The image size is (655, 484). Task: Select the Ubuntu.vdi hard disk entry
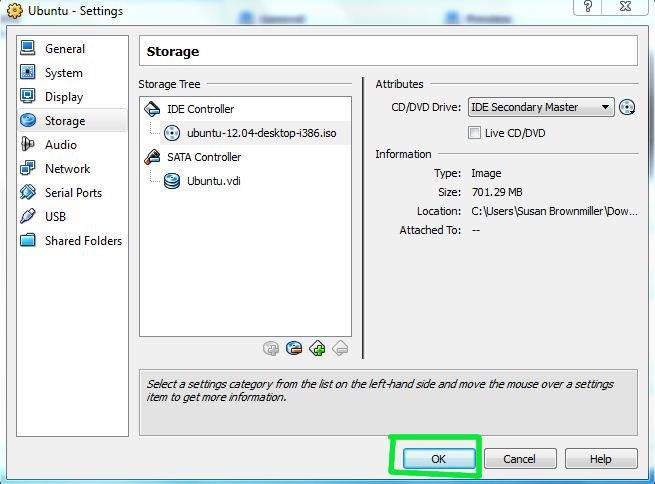(x=213, y=181)
